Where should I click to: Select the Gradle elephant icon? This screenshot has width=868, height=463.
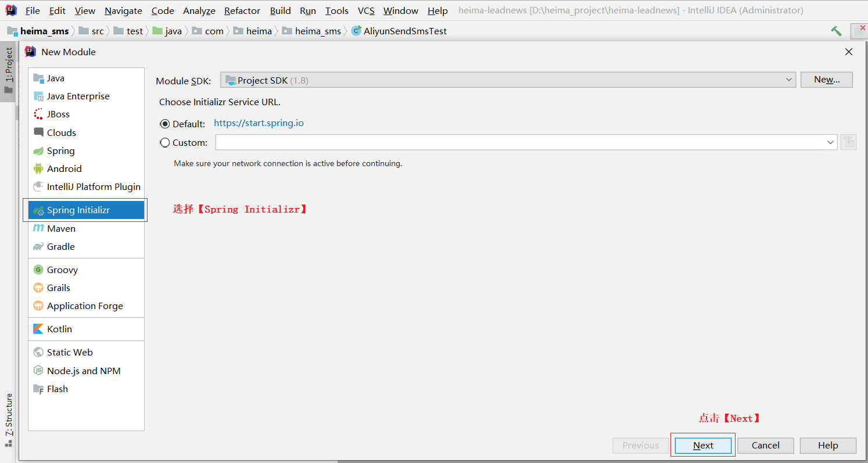click(x=38, y=247)
